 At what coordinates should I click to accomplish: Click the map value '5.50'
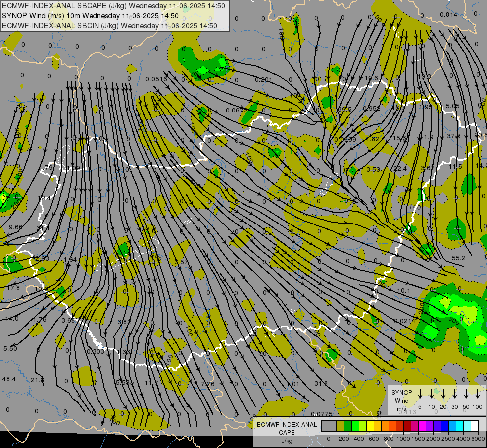pos(10,348)
